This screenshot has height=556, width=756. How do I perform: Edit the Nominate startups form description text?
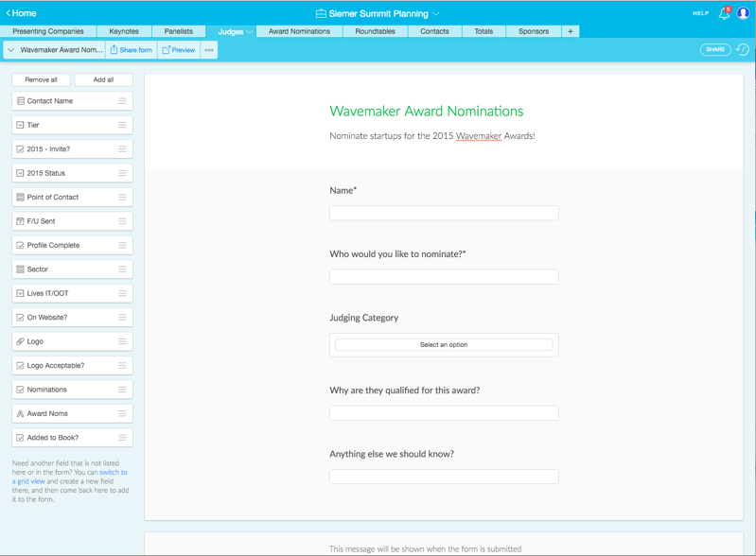coord(432,136)
